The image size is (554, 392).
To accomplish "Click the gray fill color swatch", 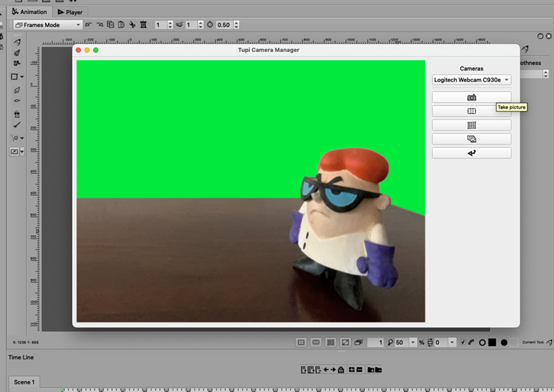I will [514, 342].
